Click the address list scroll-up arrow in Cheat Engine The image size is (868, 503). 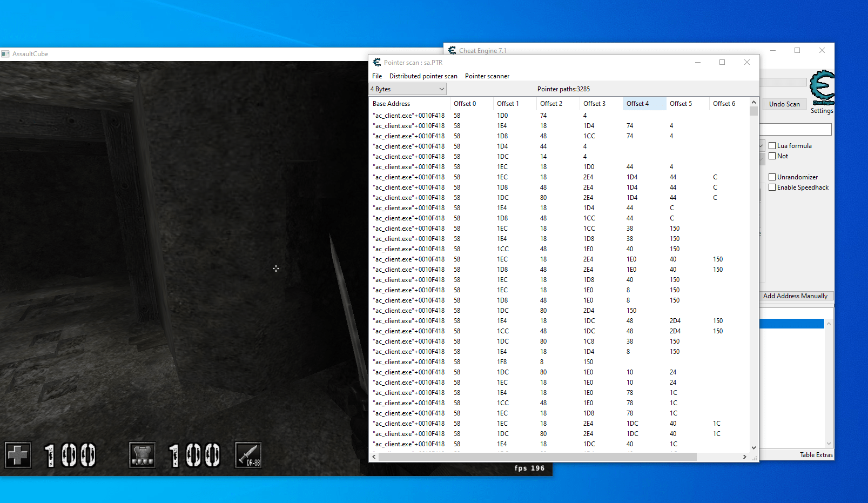point(829,323)
